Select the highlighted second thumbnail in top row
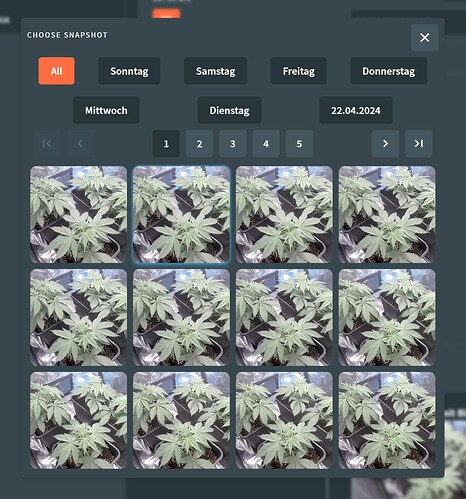This screenshot has height=499, width=466. click(181, 215)
